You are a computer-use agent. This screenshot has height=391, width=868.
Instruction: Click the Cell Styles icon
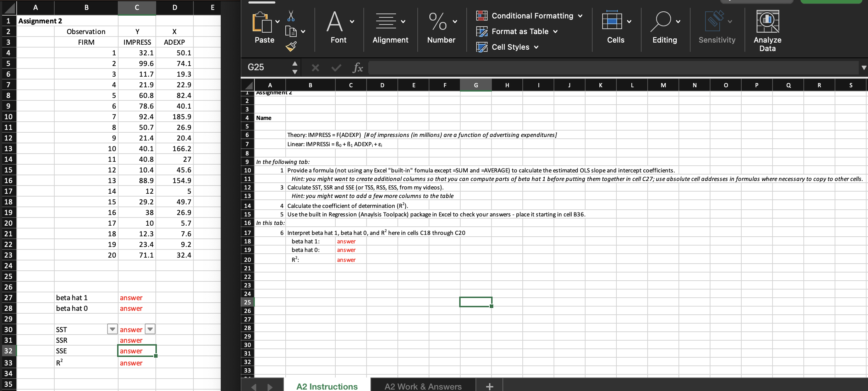(482, 47)
